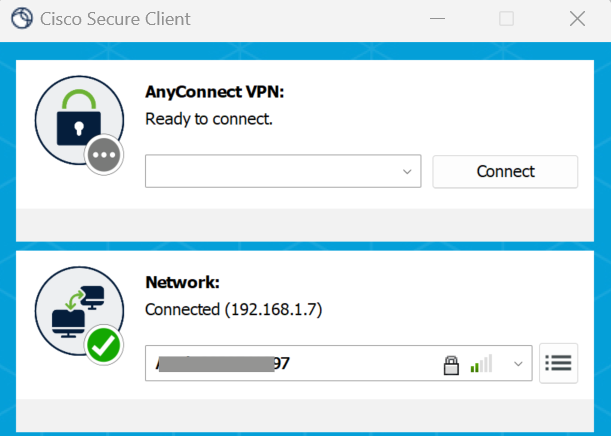This screenshot has height=436, width=611.
Task: Open the network list menu button
Action: point(558,363)
